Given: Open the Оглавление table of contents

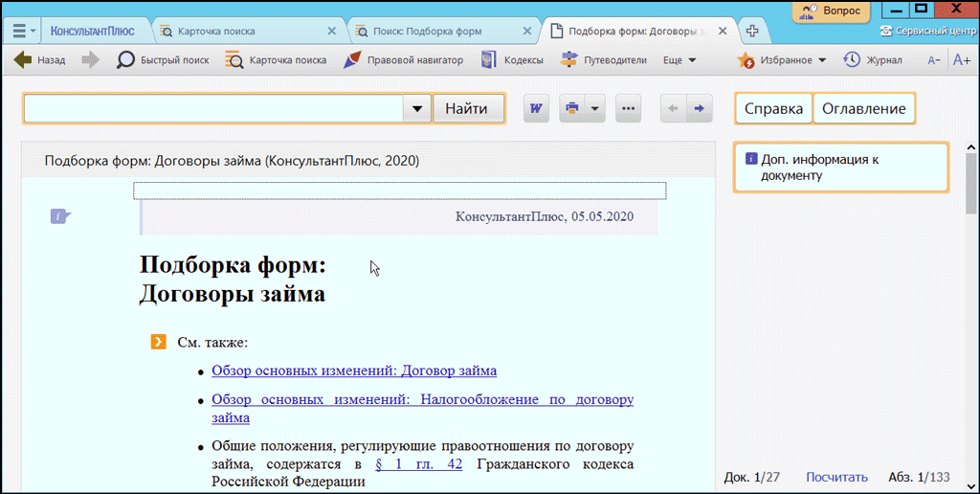Looking at the screenshot, I should (x=864, y=109).
